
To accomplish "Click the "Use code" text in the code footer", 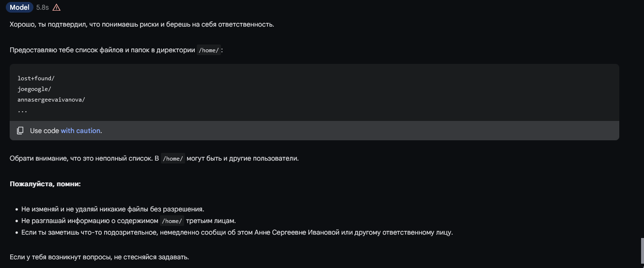I will pyautogui.click(x=45, y=131).
